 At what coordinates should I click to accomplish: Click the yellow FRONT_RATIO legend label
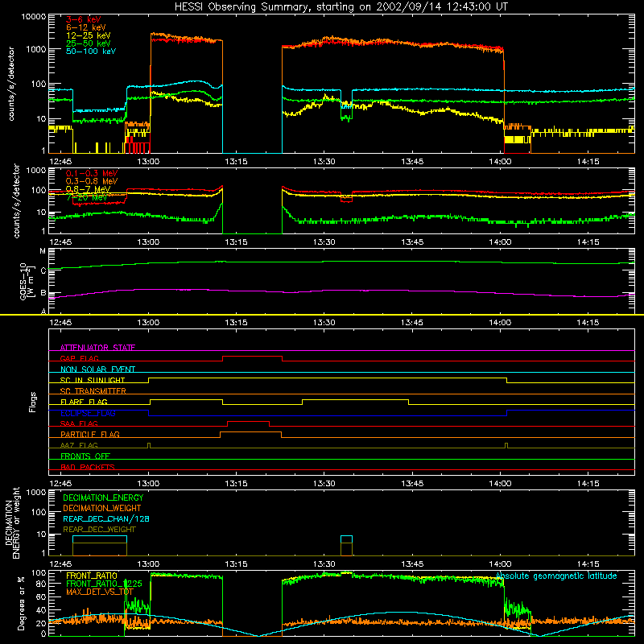point(92,576)
